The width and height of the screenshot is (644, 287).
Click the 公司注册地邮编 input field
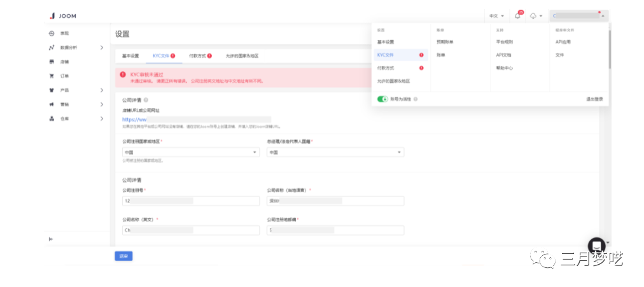(335, 230)
